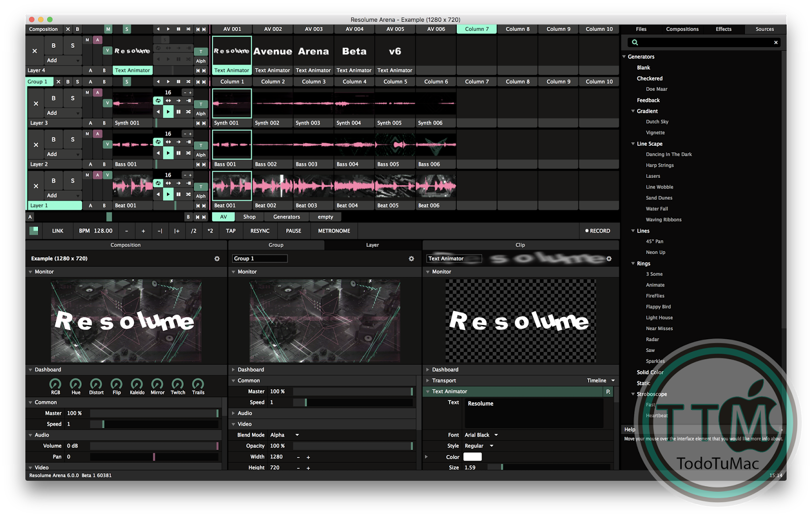Viewport: 812px width, 517px height.
Task: Open Clip panel gear settings
Action: tap(609, 258)
